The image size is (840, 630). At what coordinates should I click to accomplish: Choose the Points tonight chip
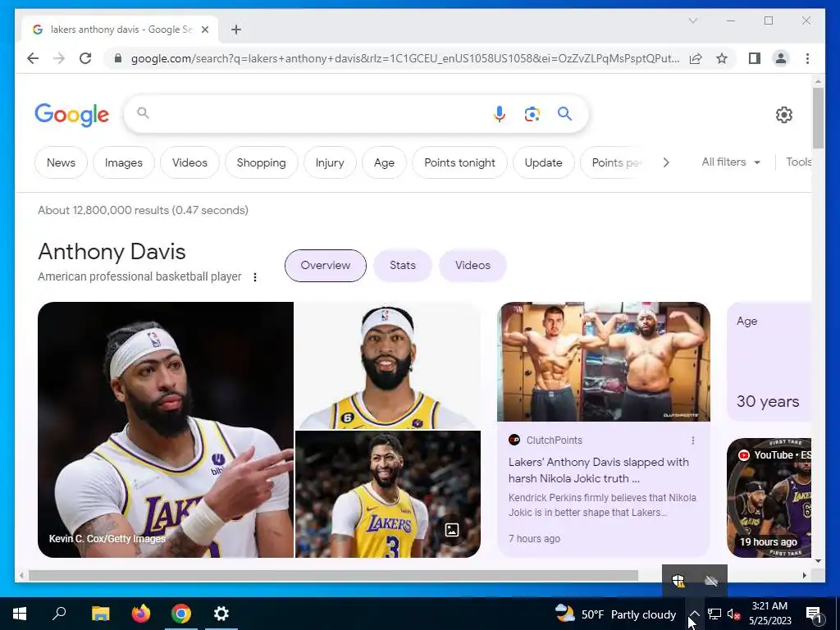(459, 162)
